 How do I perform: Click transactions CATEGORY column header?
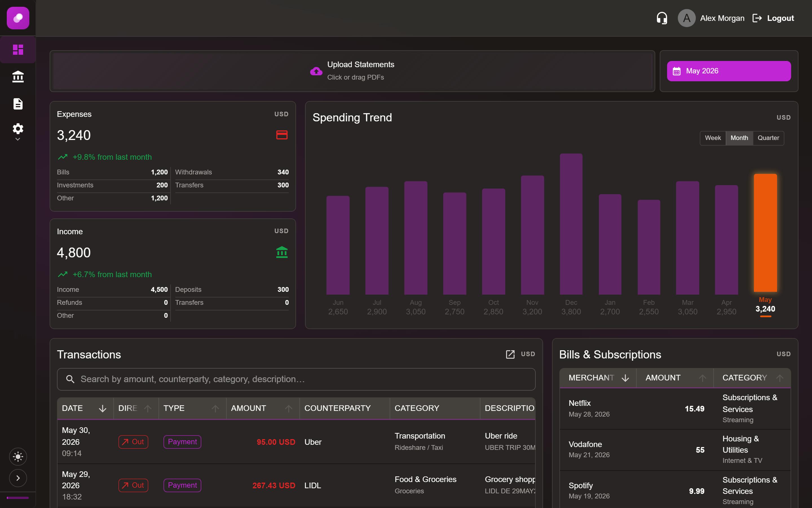[435, 408]
